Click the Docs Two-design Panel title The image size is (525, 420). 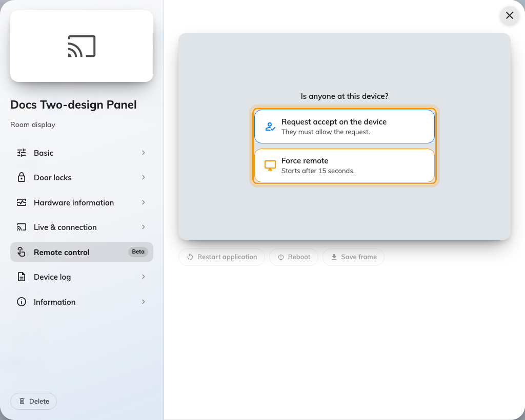[x=73, y=104]
